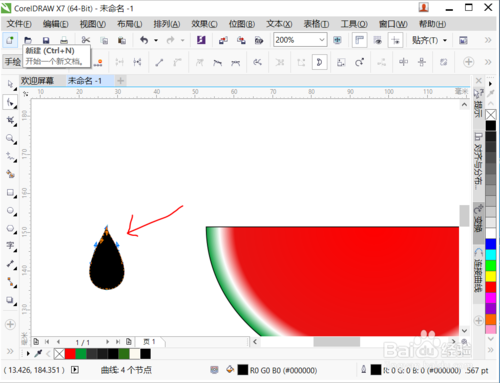The height and width of the screenshot is (383, 500).
Task: Pick the yellow swatch in right palette
Action: 491,276
